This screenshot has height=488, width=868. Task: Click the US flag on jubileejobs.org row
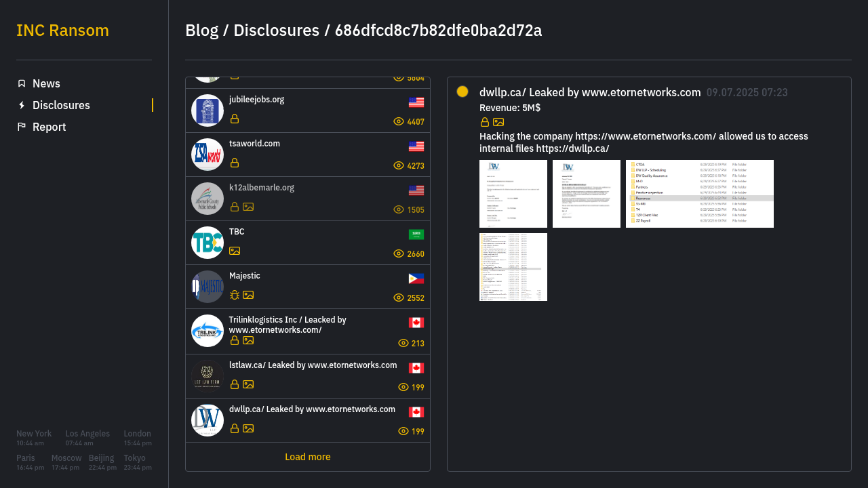tap(416, 102)
